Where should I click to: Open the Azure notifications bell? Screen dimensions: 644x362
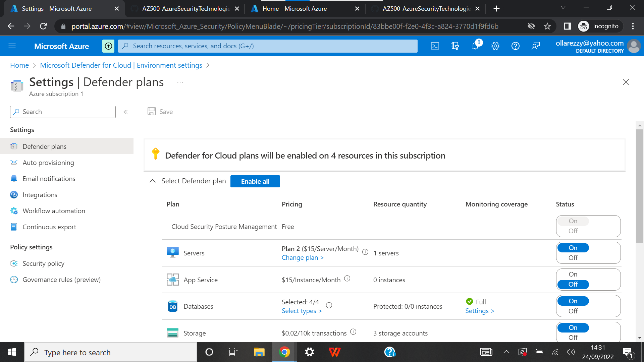coord(475,46)
